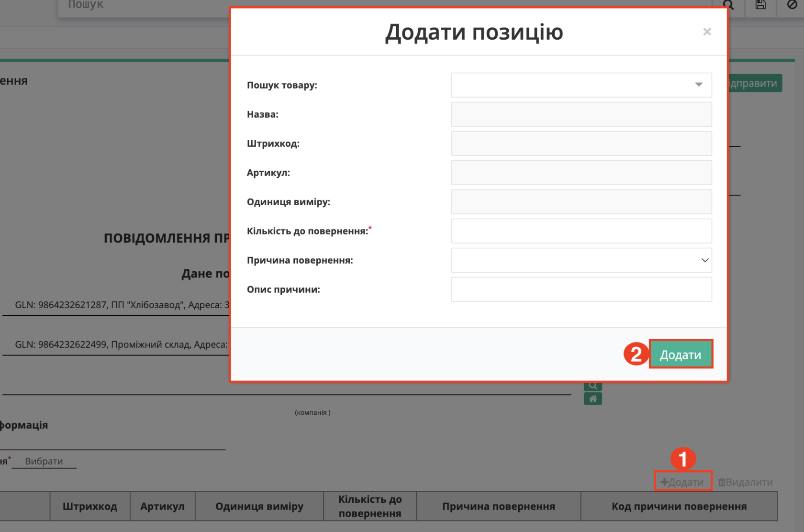The width and height of the screenshot is (804, 532).
Task: Click the Одиниця виміру column header
Action: (x=259, y=506)
